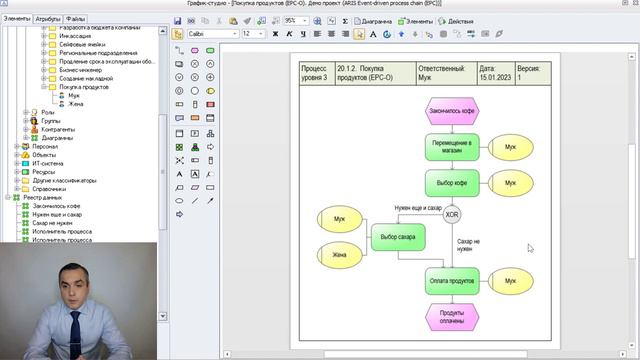
Task: Select the green grid icon in palette
Action: click(180, 147)
